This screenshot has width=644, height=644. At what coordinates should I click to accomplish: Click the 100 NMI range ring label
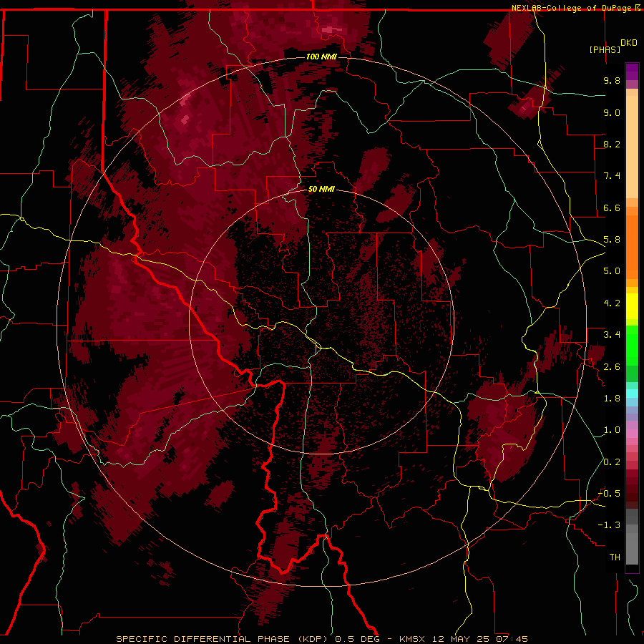click(x=321, y=57)
